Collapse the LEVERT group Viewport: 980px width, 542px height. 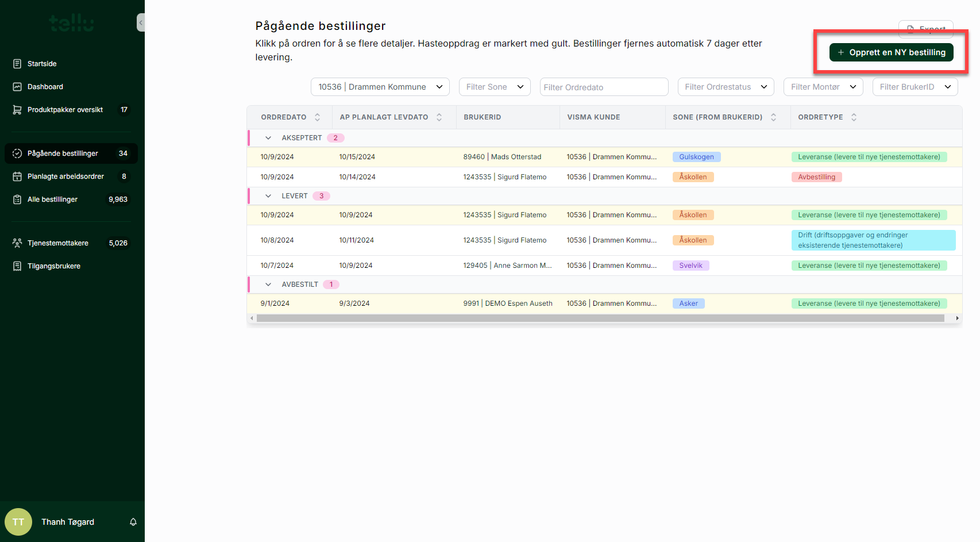coord(268,196)
